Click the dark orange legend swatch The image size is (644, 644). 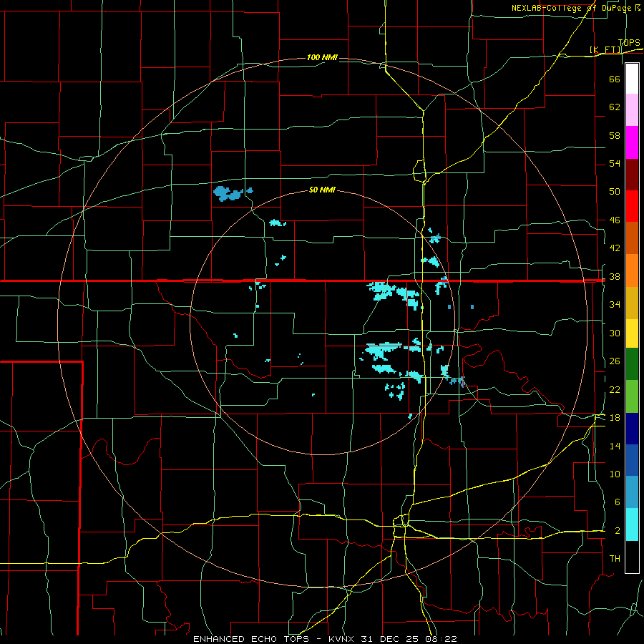click(632, 238)
